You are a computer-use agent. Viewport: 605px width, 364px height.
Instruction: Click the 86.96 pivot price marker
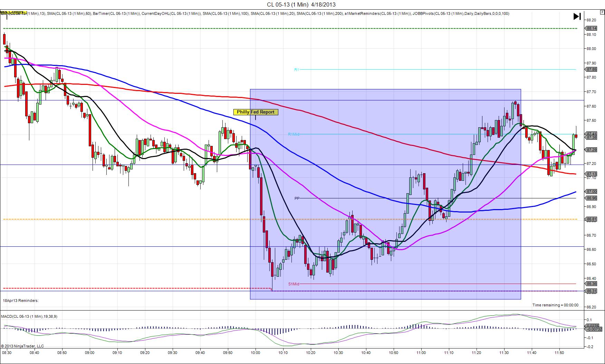tap(591, 198)
